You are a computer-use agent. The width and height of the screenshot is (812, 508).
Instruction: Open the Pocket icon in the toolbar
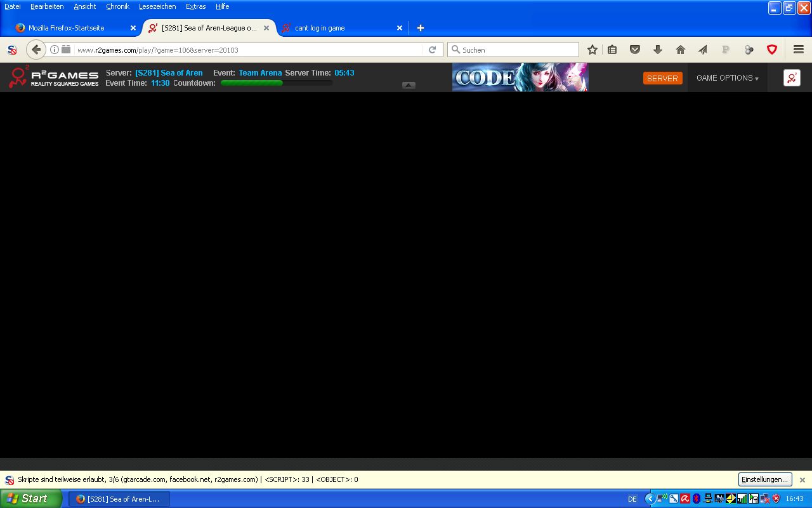pos(634,50)
